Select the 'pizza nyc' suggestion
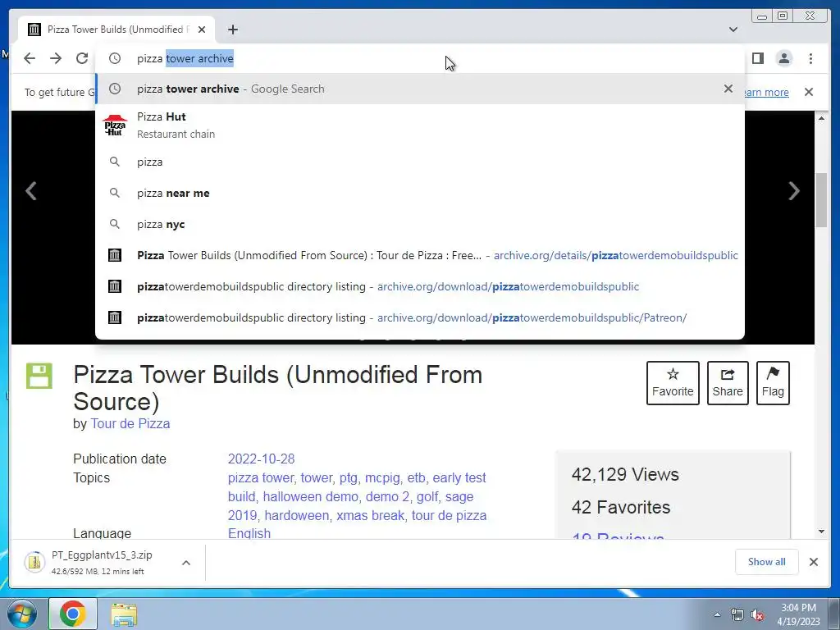This screenshot has width=840, height=630. pyautogui.click(x=420, y=224)
